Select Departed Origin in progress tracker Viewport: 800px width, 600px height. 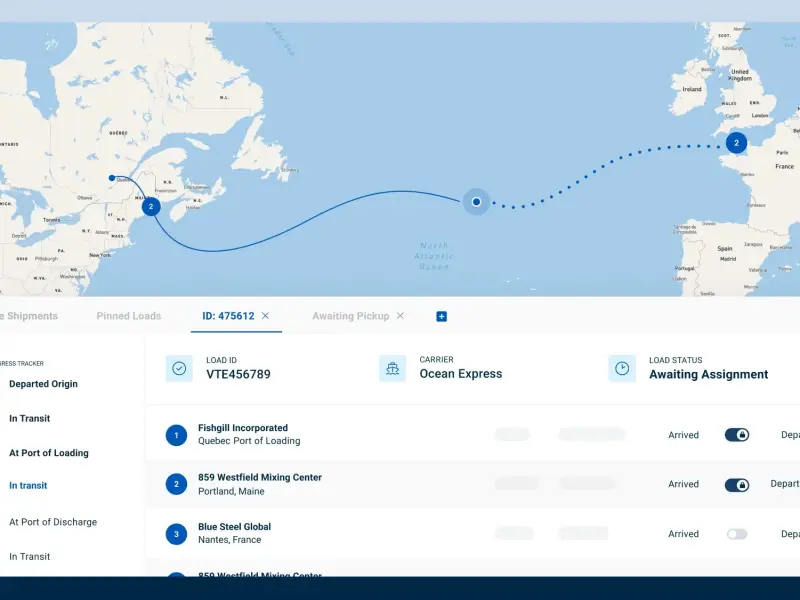(43, 384)
